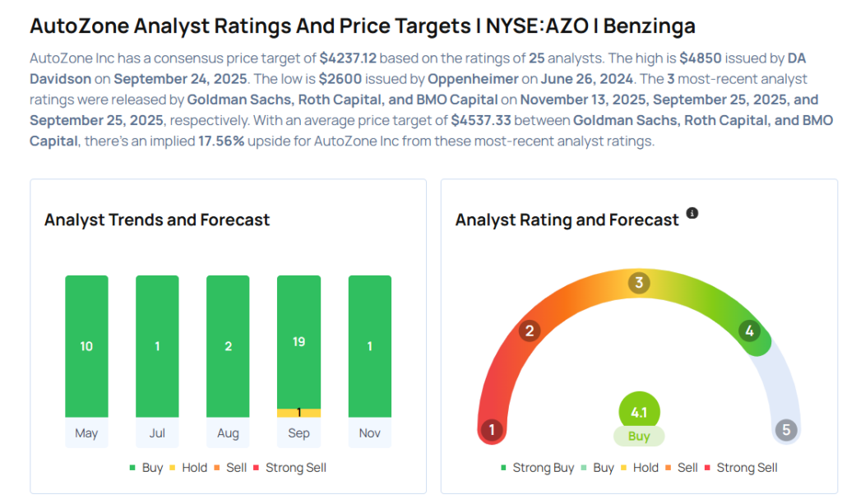Click gauge marker number 4

748,331
